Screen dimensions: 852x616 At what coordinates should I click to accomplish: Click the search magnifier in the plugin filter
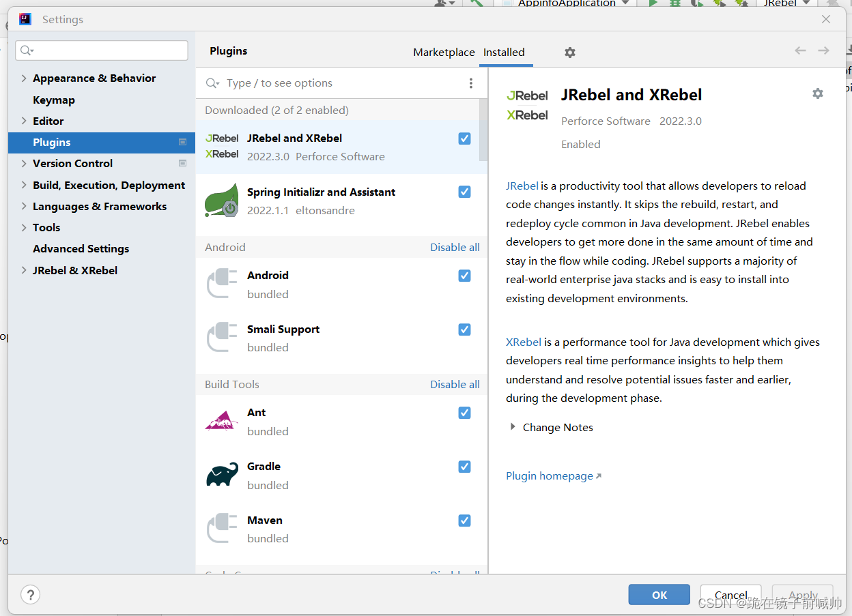click(212, 83)
